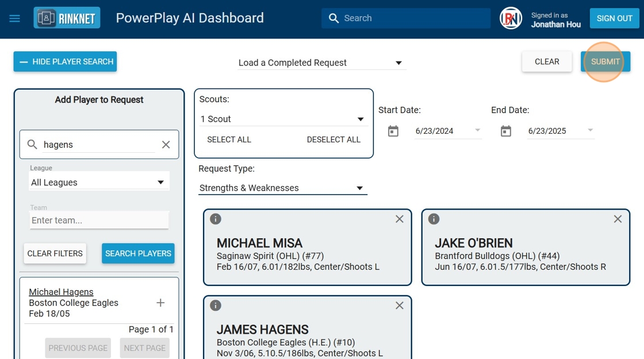Click the search magnifier icon in header
The width and height of the screenshot is (644, 359).
[x=333, y=18]
